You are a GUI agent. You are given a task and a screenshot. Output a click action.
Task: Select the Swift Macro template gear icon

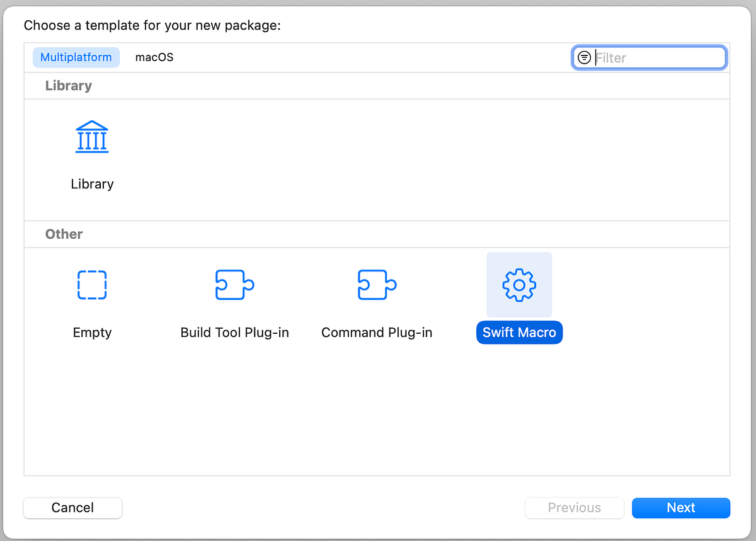[x=519, y=285]
